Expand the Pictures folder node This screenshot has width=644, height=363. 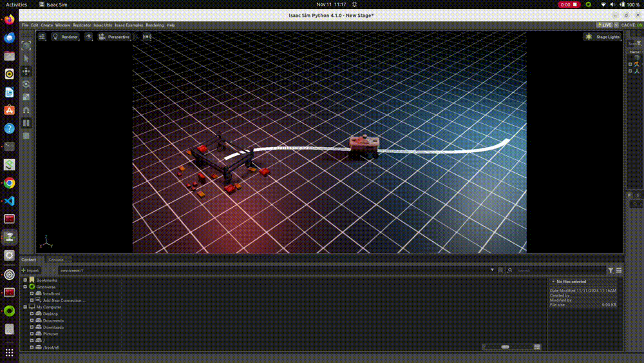tap(32, 334)
